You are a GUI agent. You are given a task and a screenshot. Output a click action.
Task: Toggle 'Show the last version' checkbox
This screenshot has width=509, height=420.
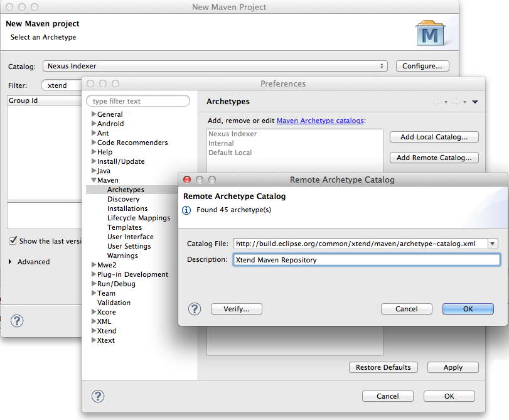point(13,240)
